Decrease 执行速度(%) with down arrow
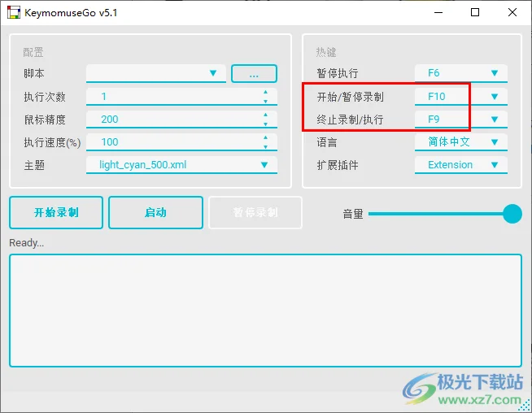 pos(266,147)
